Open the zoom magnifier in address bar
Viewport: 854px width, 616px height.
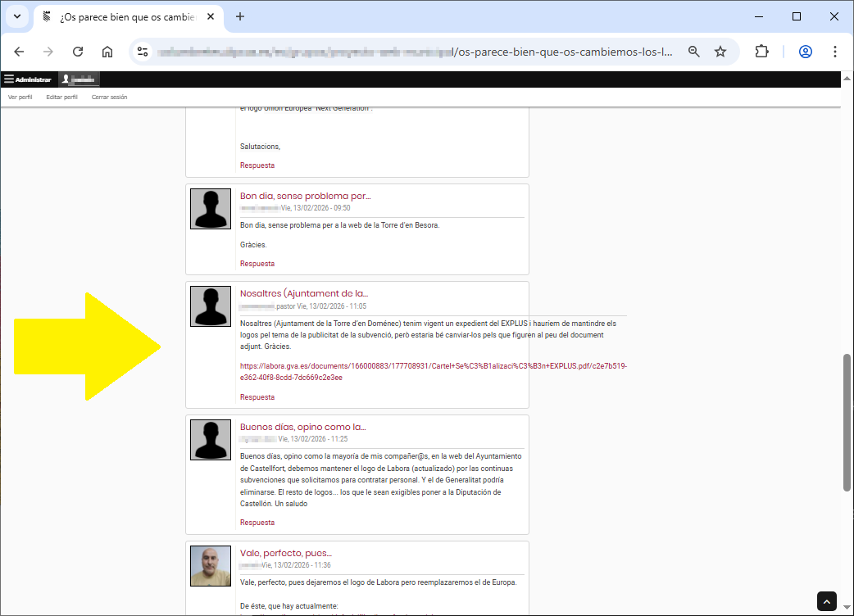[x=694, y=52]
